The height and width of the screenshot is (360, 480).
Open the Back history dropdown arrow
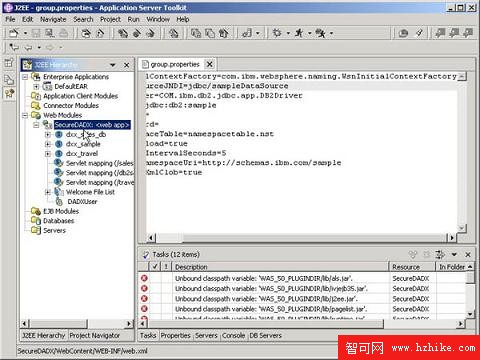tap(39, 48)
